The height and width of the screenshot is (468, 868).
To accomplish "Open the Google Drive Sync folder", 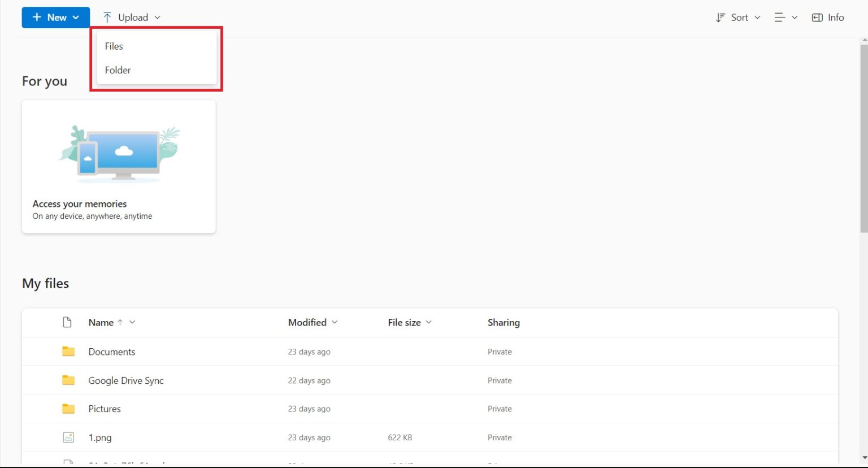I will (x=126, y=380).
